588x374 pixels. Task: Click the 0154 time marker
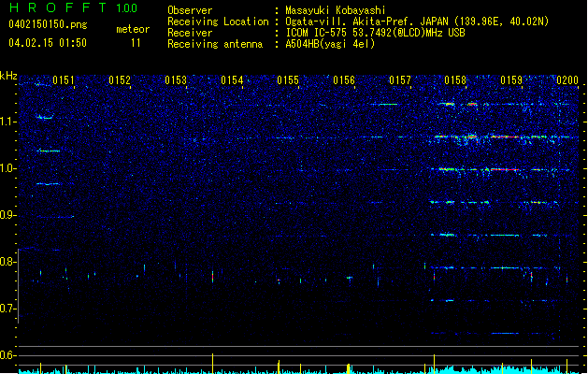click(x=232, y=80)
